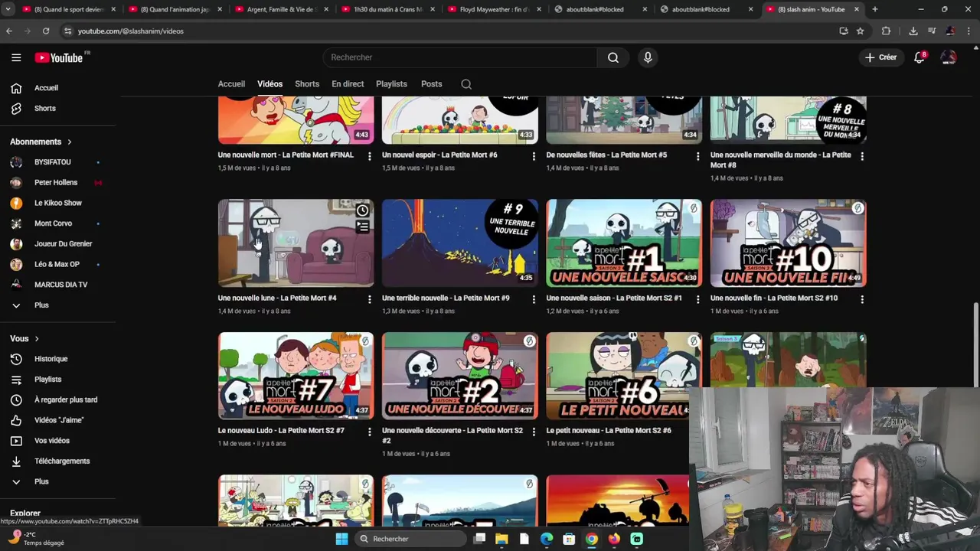Expand the Abonnements section header
Screen dimensions: 980x551
pos(41,142)
